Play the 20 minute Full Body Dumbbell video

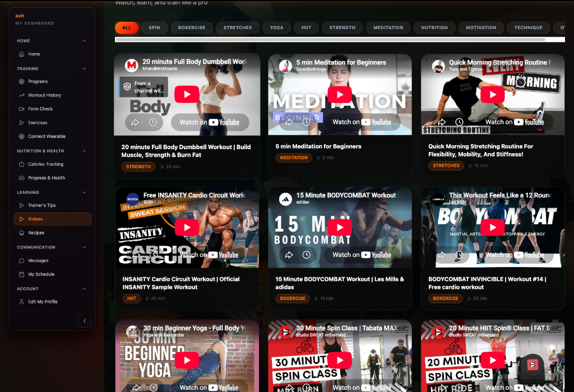[187, 94]
